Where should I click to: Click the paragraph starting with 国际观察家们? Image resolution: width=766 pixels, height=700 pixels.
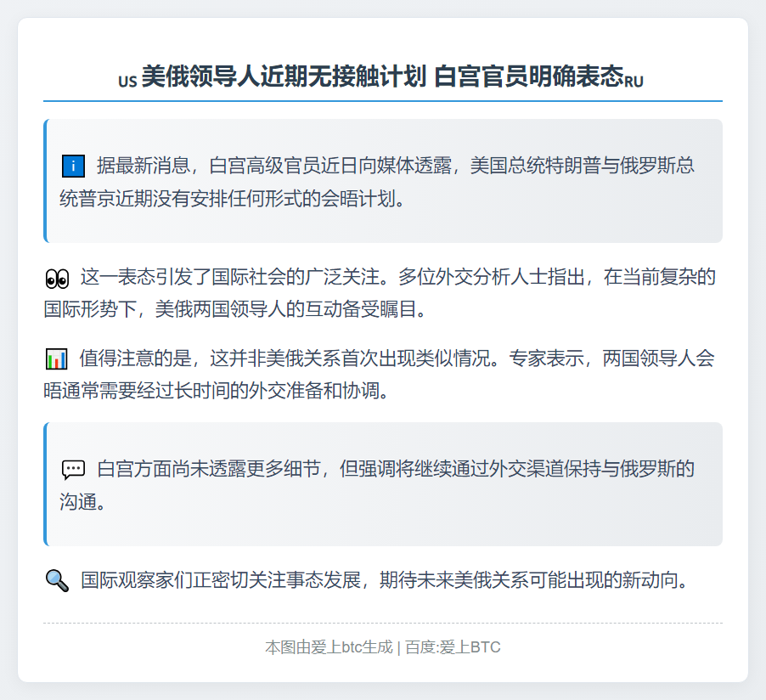382,581
